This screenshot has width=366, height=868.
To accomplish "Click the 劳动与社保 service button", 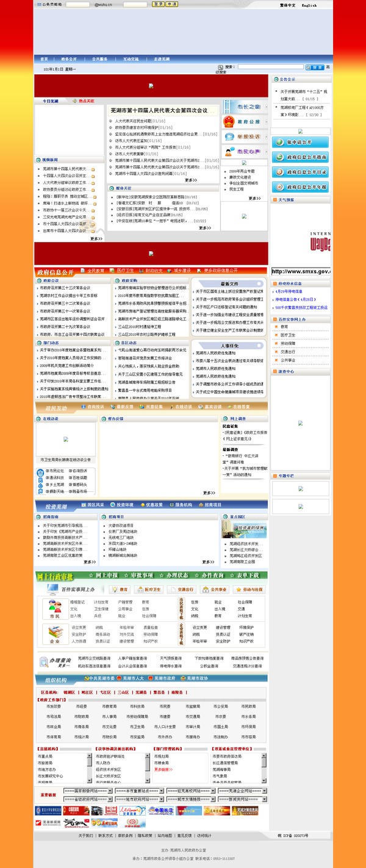I will pos(250,589).
